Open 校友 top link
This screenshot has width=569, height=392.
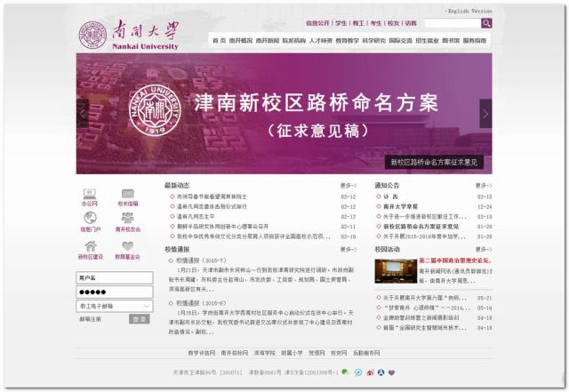[x=393, y=23]
